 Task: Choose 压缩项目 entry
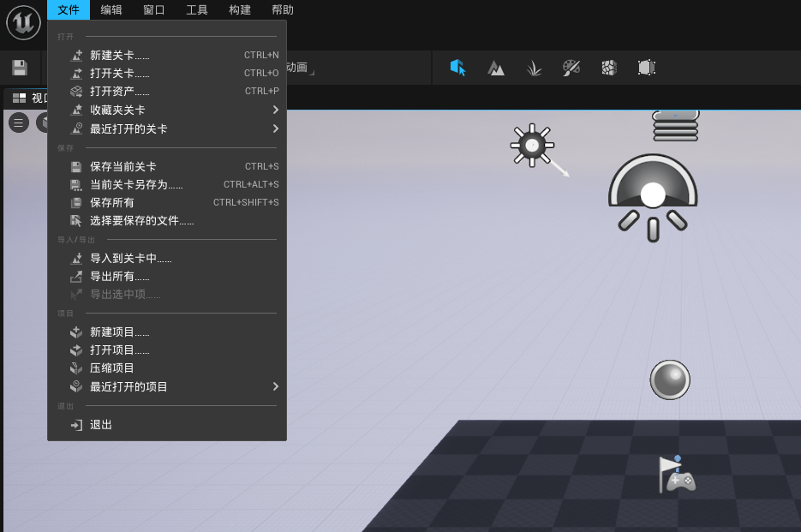point(167,368)
